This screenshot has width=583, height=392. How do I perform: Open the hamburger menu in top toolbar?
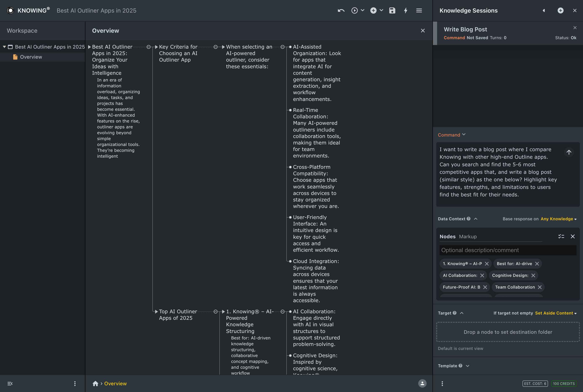click(x=419, y=10)
